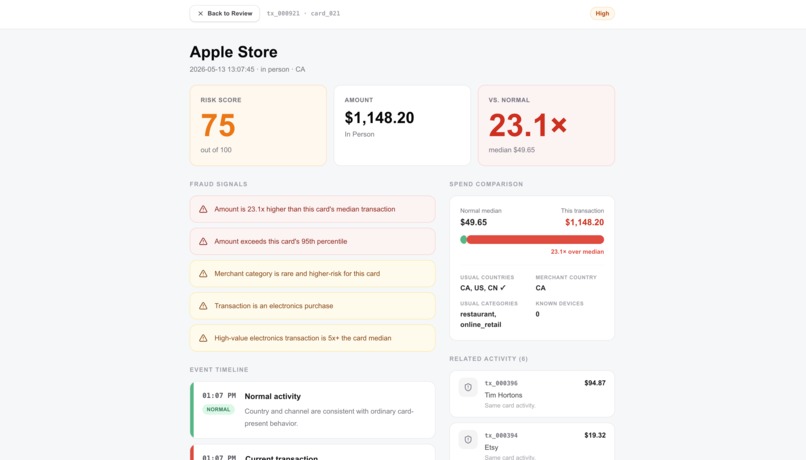The height and width of the screenshot is (460, 806).
Task: Open 'Amount exceeds this card's 95th percentile' signal
Action: (x=313, y=242)
